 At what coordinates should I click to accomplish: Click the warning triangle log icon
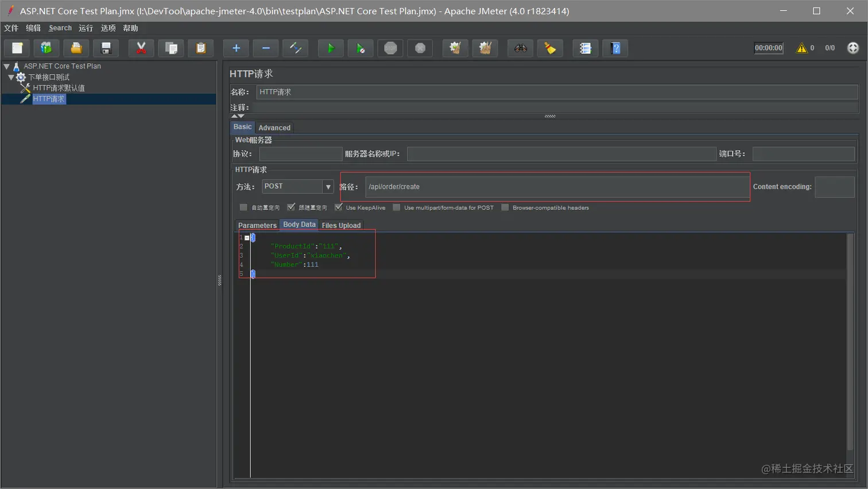pyautogui.click(x=801, y=48)
